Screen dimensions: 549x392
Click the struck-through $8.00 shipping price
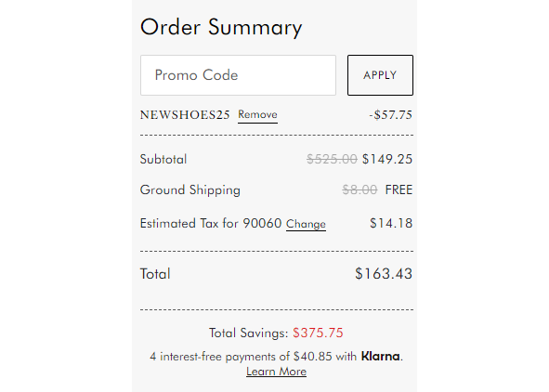pyautogui.click(x=359, y=189)
